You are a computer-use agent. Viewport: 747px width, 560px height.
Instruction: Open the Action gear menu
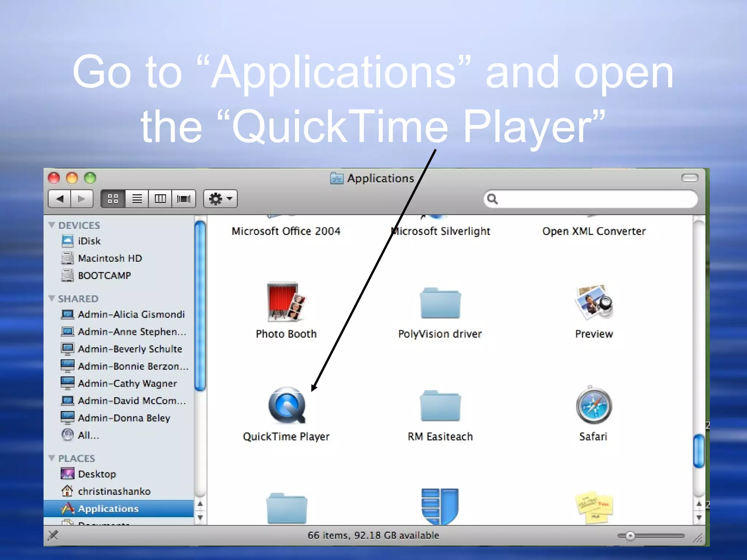(x=220, y=199)
